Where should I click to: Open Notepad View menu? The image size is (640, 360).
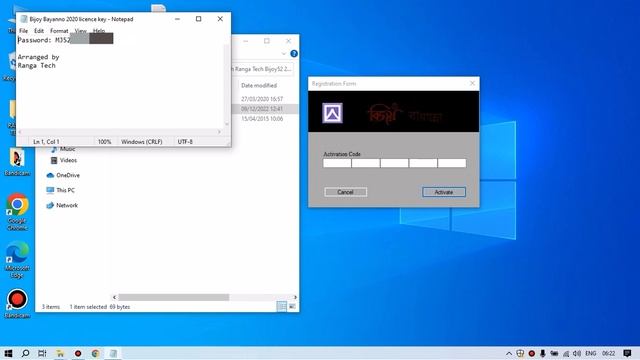coord(80,31)
